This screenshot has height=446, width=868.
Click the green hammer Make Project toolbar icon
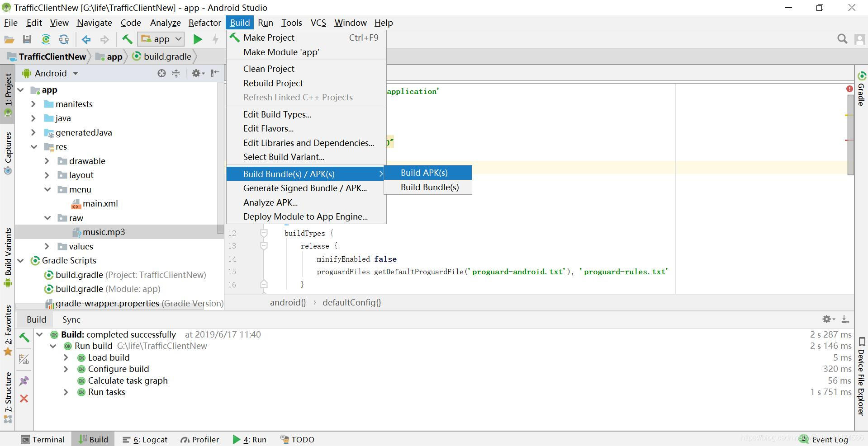[x=127, y=39]
